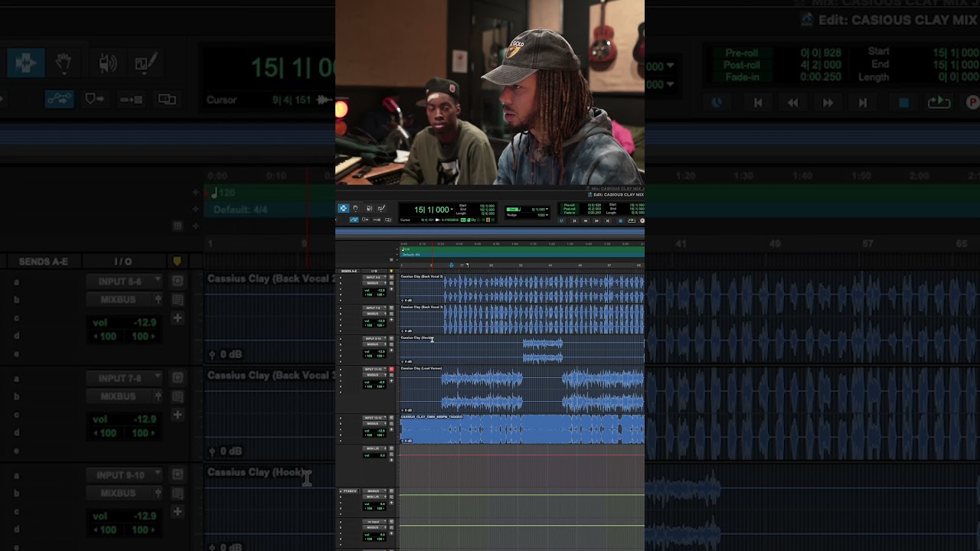The height and width of the screenshot is (551, 980).
Task: Click Return to Zero transport button
Action: coord(574,220)
